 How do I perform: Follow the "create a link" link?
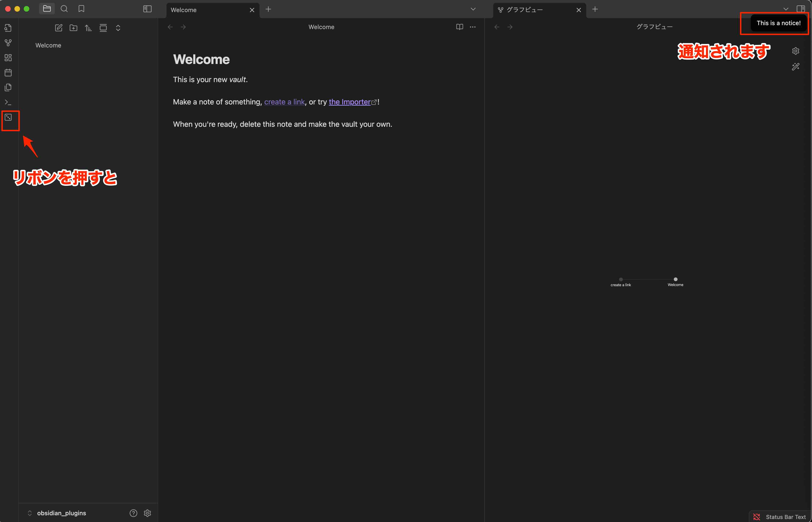284,102
